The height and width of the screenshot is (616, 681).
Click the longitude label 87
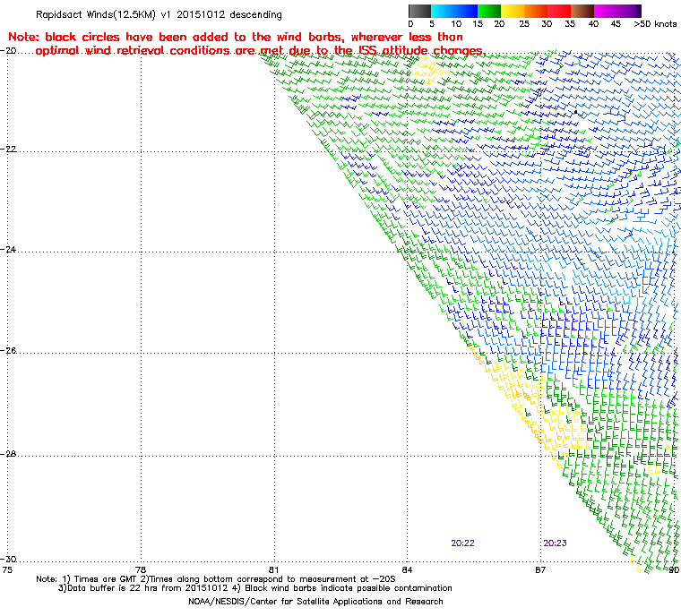[x=539, y=569]
